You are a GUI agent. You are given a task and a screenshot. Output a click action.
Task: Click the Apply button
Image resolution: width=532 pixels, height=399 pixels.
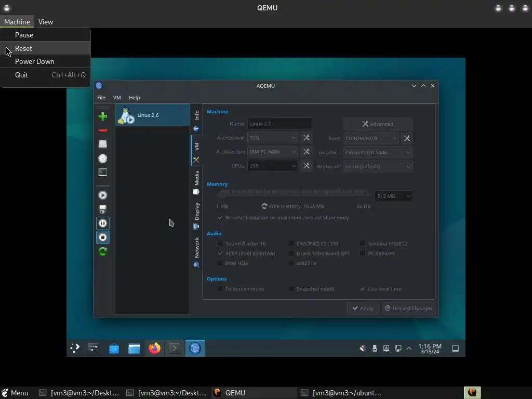[363, 308]
